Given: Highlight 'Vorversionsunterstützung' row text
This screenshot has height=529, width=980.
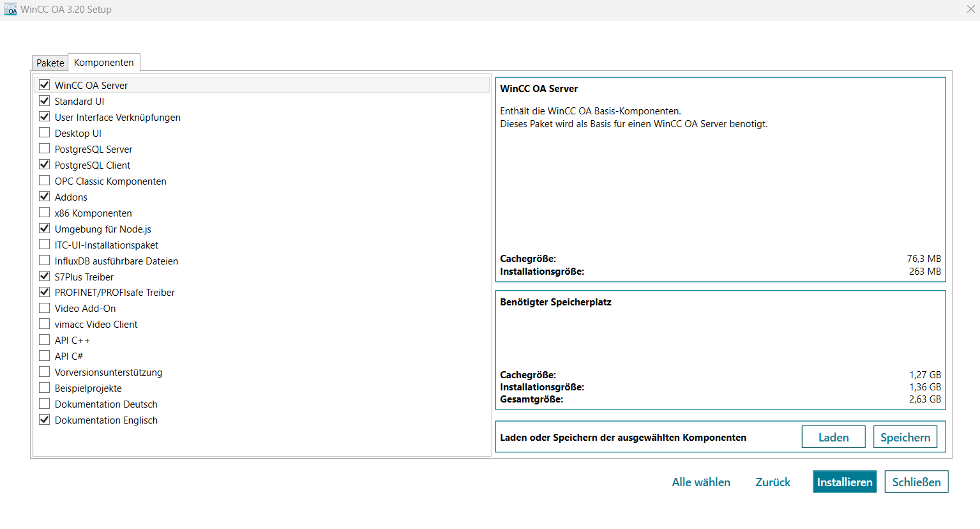Looking at the screenshot, I should [109, 372].
